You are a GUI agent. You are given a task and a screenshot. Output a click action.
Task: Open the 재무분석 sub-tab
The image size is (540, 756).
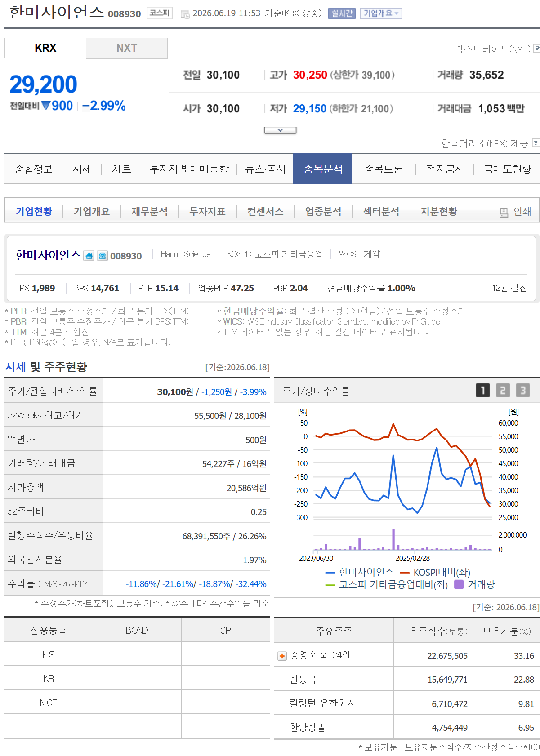[150, 211]
